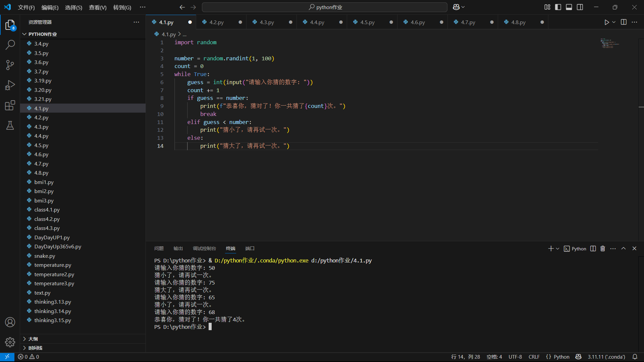
Task: Open the Source Control view
Action: [x=10, y=65]
